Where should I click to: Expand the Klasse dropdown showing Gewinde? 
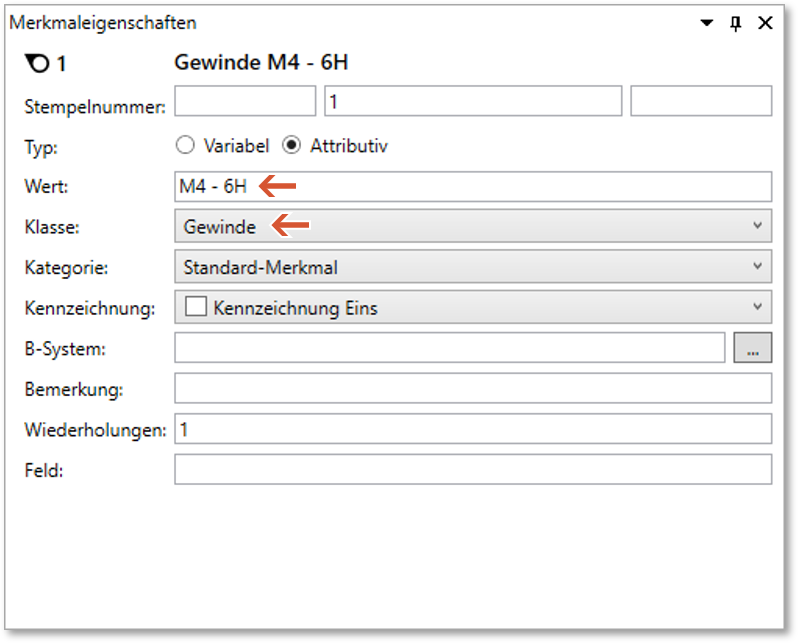[x=757, y=227]
